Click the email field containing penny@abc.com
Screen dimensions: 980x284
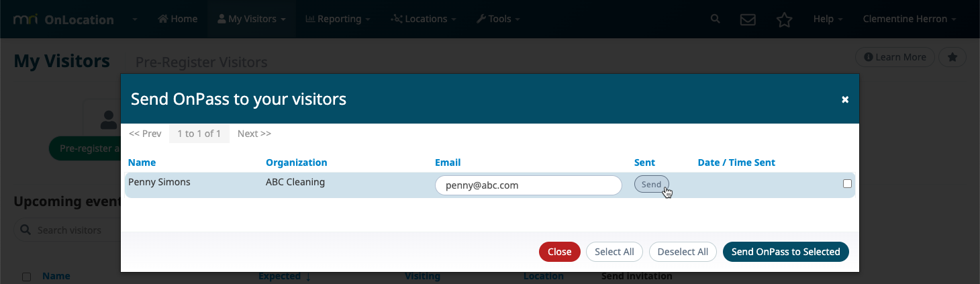(x=528, y=185)
